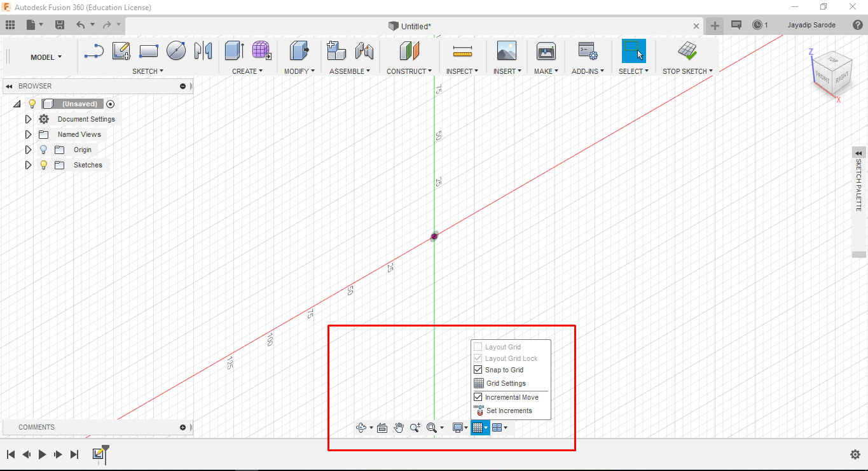
Task: Open the MODEL workspace dropdown
Action: pos(46,57)
